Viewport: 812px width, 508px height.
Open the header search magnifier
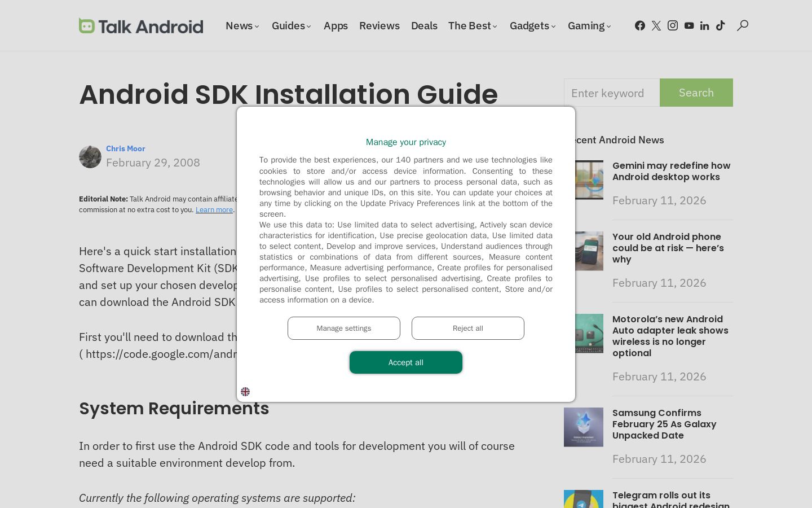tap(743, 25)
